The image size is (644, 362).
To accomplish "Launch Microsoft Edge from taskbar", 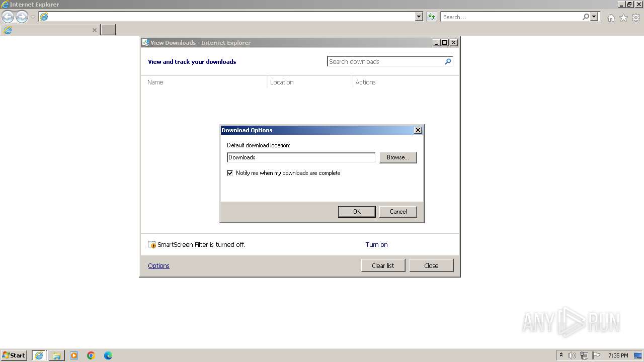I will [108, 355].
